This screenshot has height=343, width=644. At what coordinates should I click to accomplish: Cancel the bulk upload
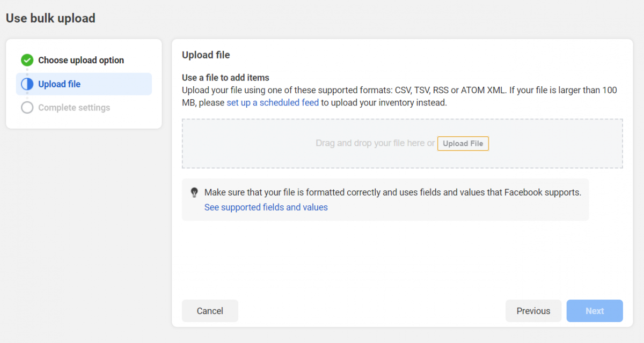(x=210, y=311)
